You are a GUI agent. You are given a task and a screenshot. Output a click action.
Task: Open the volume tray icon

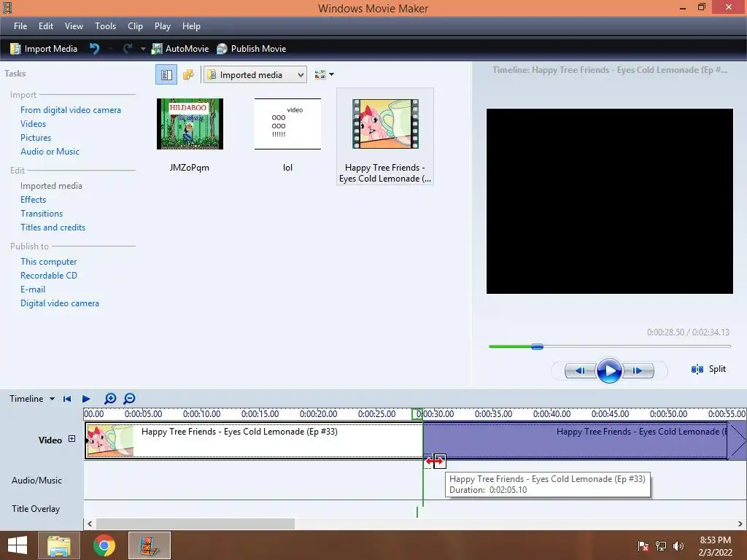[678, 545]
